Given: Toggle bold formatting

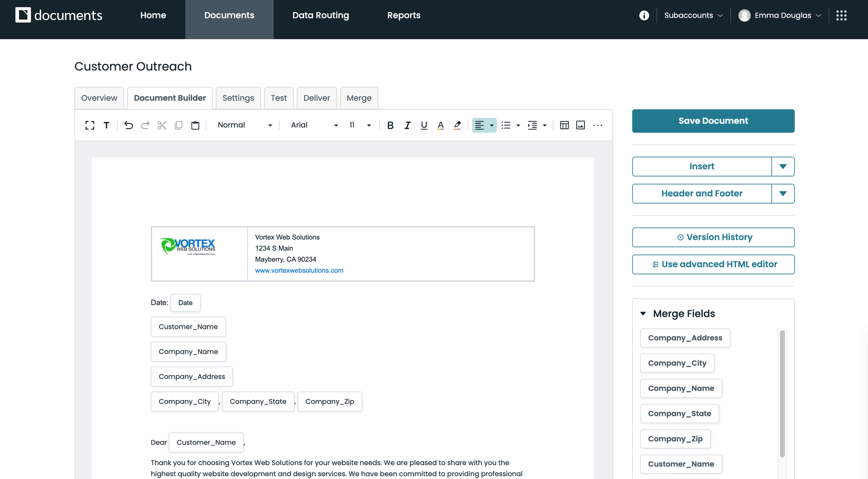Looking at the screenshot, I should tap(390, 125).
